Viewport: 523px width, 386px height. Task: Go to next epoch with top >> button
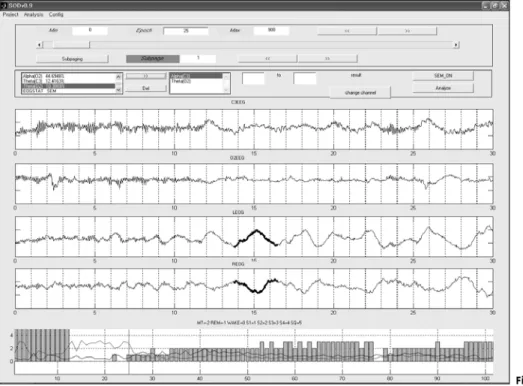[407, 31]
